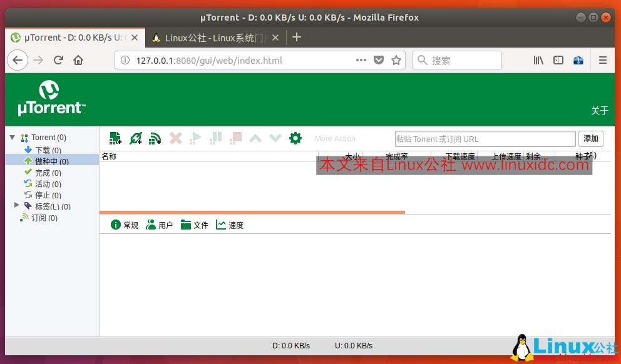The width and height of the screenshot is (621, 364).
Task: Click the µTorrent logo in the green header
Action: pos(51,98)
